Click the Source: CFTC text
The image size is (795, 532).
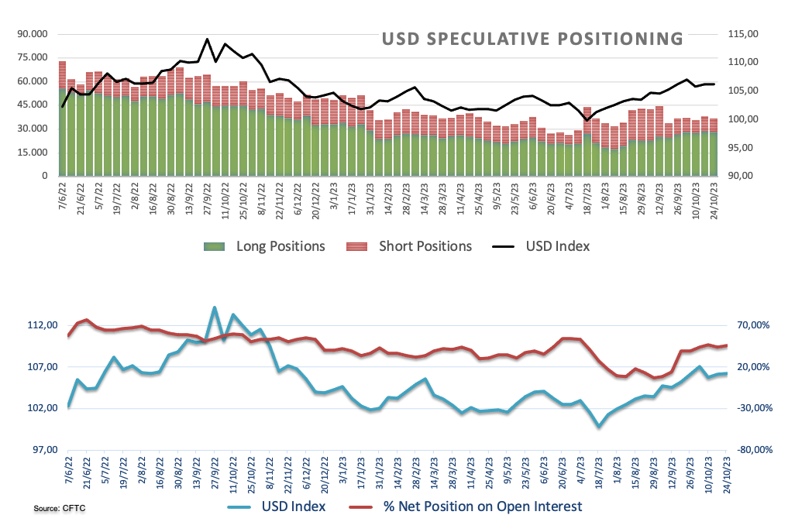58,509
